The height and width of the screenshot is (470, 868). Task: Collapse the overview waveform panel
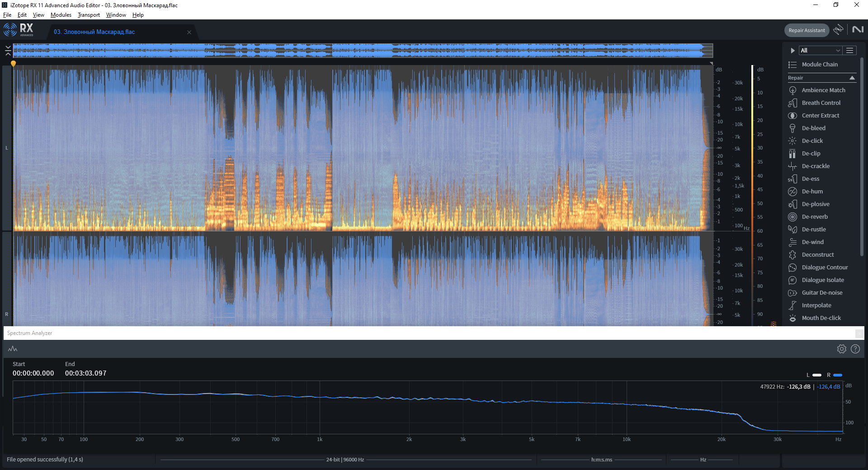(x=8, y=50)
